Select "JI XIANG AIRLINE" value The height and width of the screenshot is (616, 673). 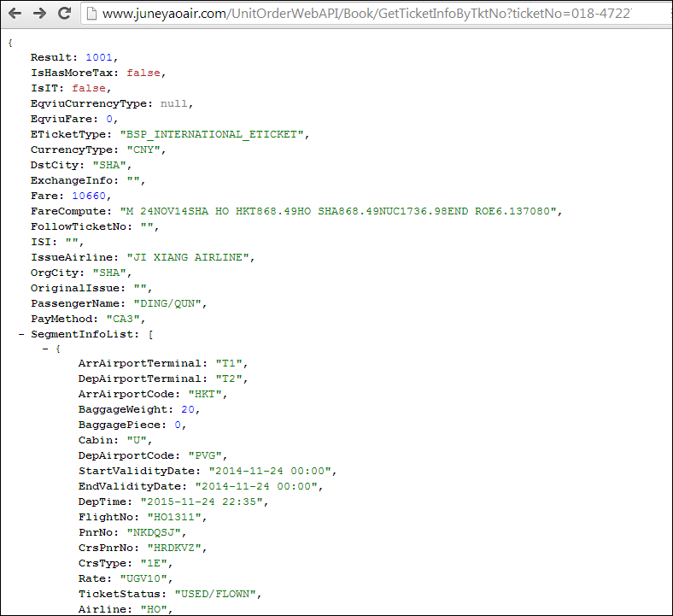coord(188,257)
